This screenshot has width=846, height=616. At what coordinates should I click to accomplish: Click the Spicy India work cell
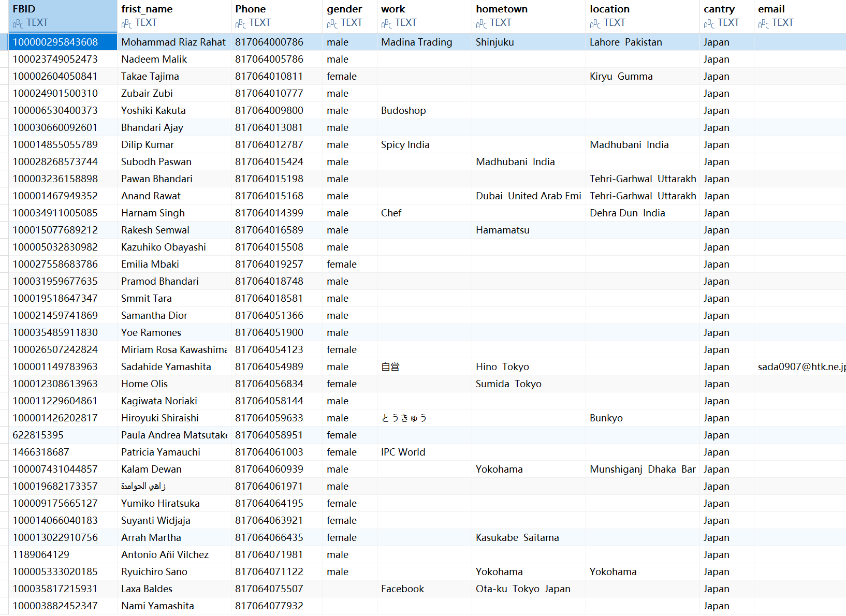tap(405, 144)
